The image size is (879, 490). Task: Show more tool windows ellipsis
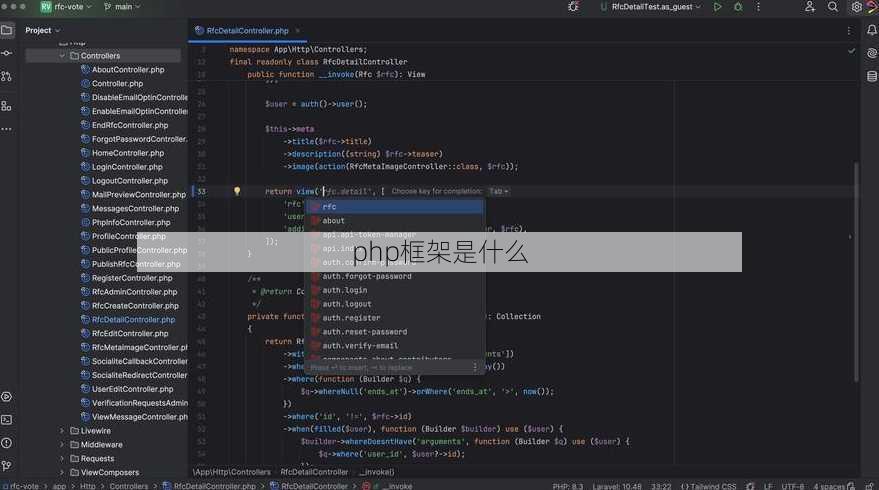pyautogui.click(x=7, y=129)
